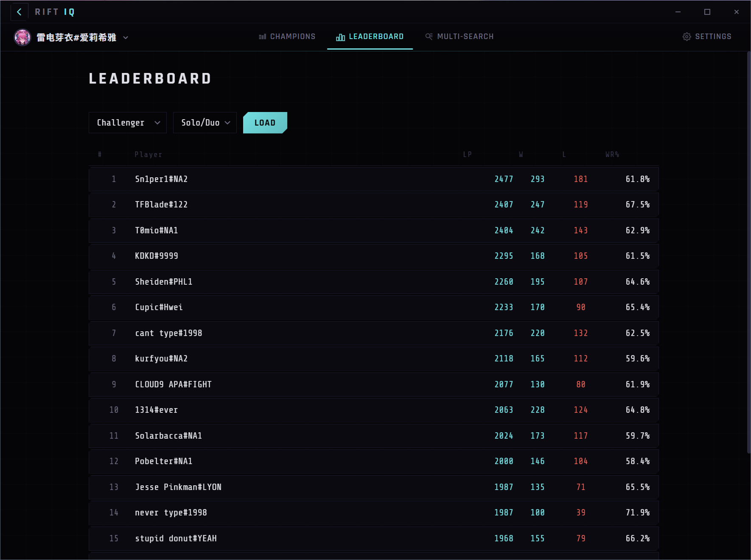Screen dimensions: 751x560
Task: Open the settings gear icon
Action: tap(687, 36)
